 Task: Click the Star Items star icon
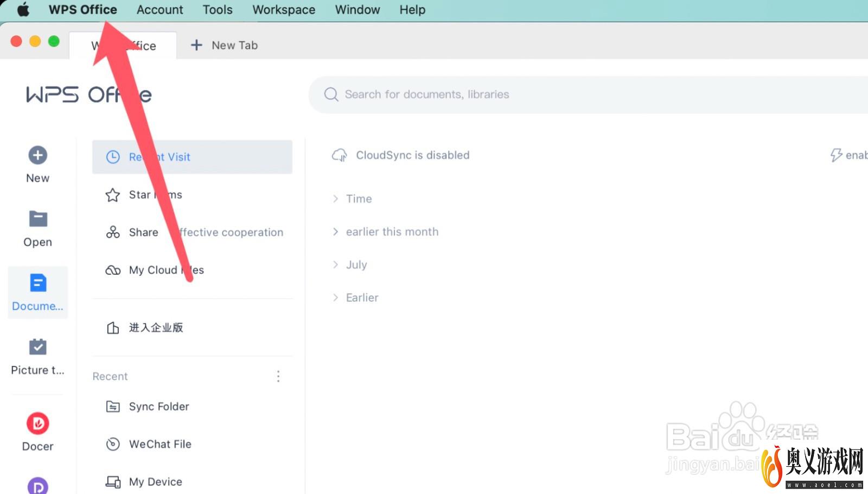coord(113,195)
